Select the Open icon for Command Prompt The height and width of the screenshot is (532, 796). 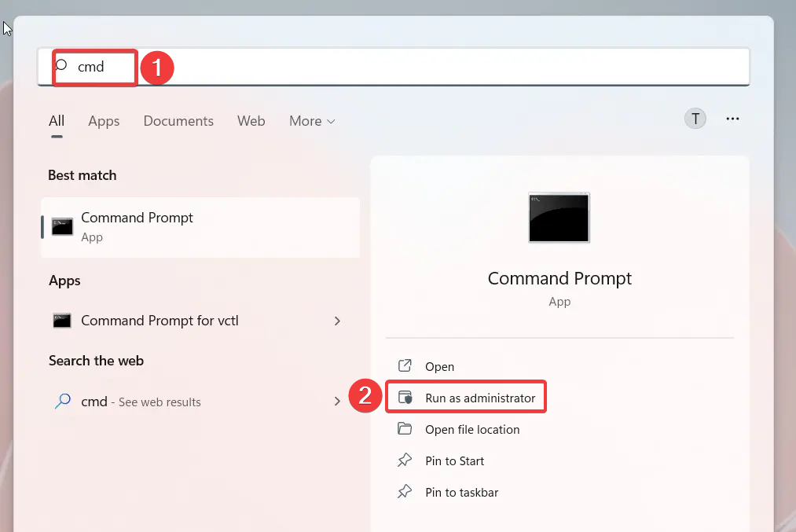point(405,365)
